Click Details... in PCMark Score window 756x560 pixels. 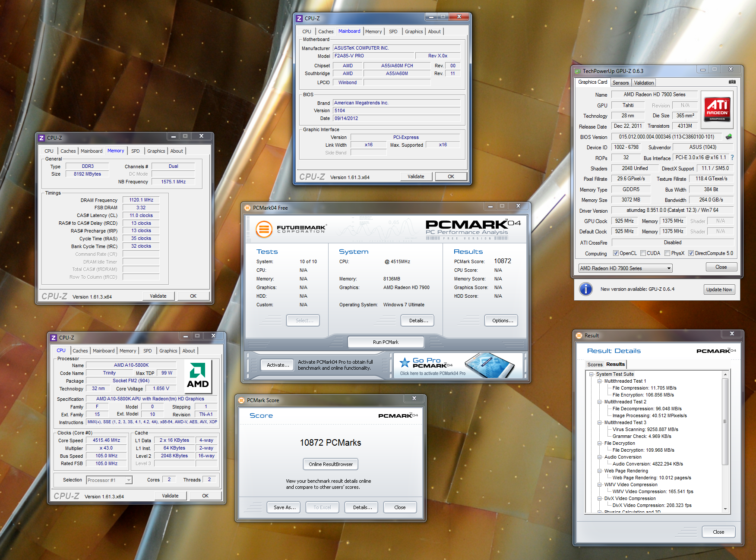point(362,507)
